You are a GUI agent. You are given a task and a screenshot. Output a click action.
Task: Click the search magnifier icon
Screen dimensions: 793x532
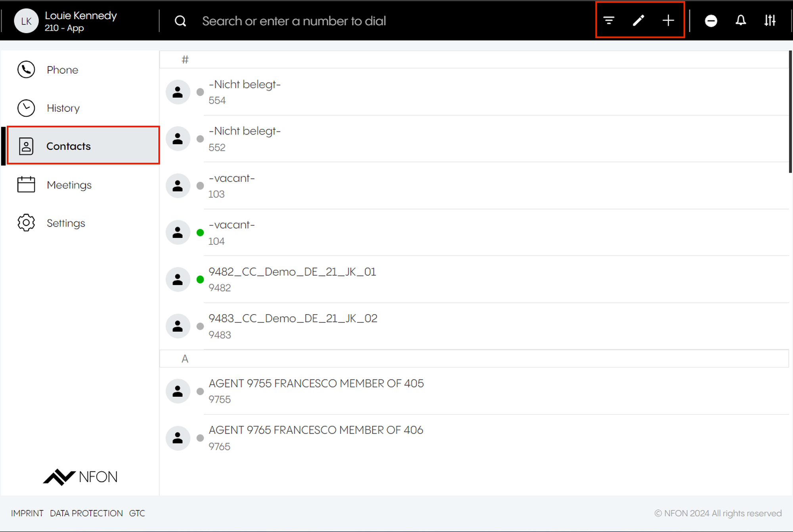pyautogui.click(x=180, y=21)
